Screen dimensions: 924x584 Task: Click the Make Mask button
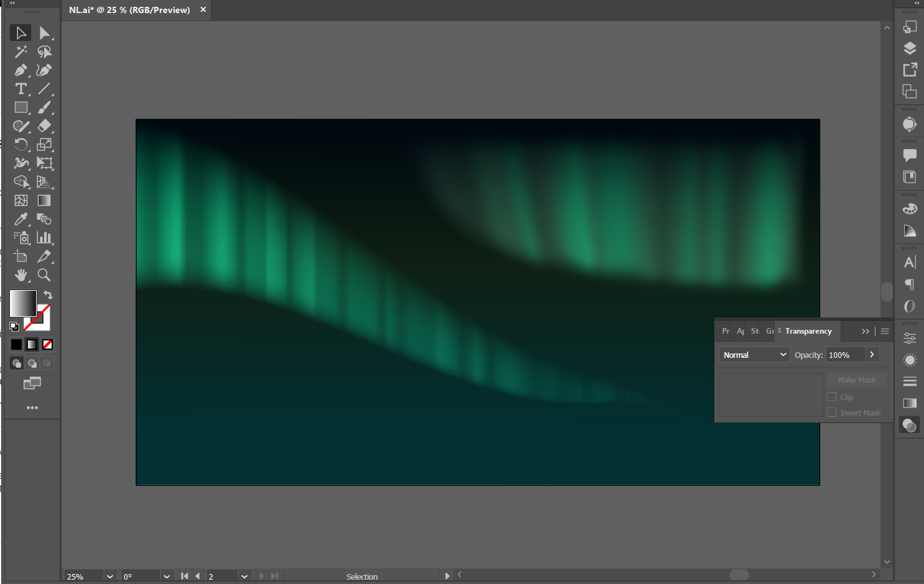857,380
